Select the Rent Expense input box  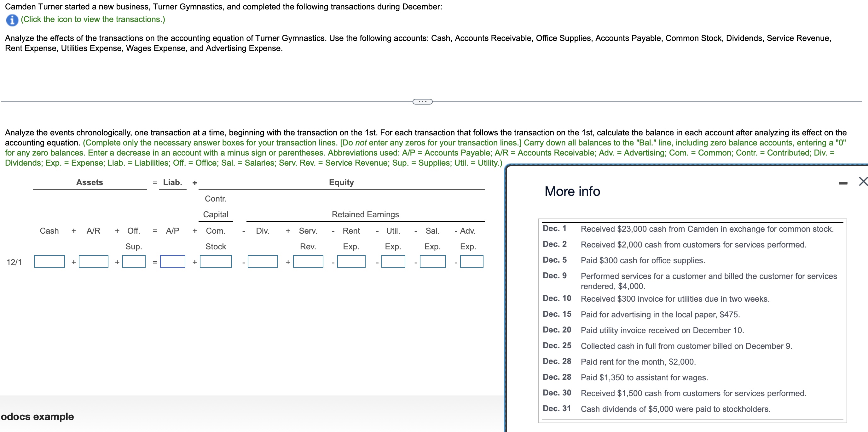pyautogui.click(x=351, y=261)
